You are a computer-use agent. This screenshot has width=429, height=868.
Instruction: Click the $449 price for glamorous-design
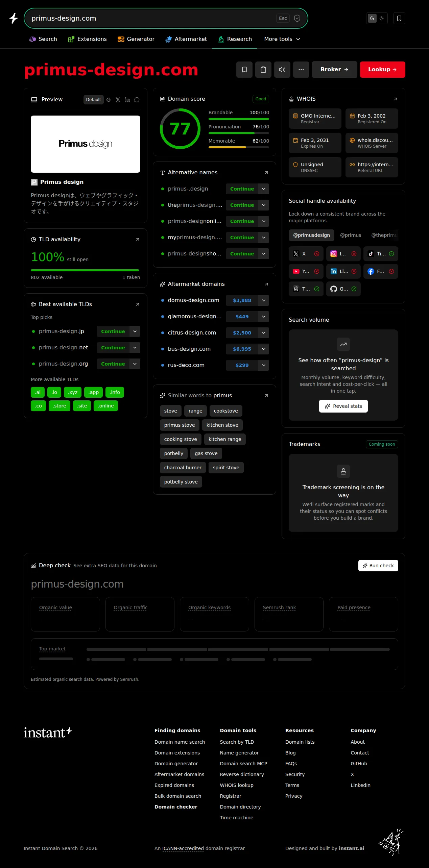(x=242, y=317)
